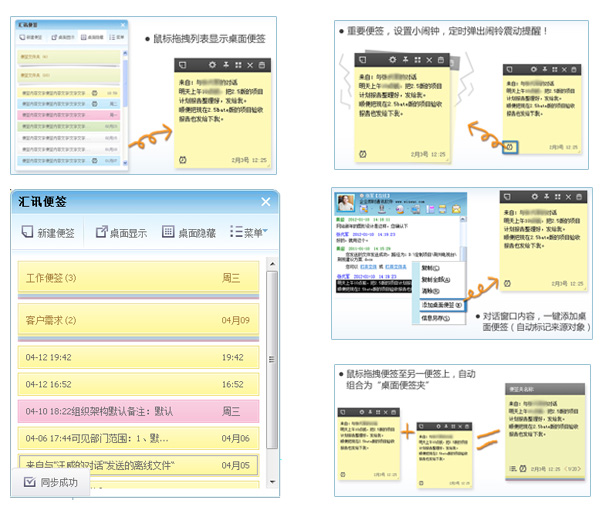Click the alarm clock icon on the folder note
This screenshot has height=520, width=602.
click(x=523, y=469)
